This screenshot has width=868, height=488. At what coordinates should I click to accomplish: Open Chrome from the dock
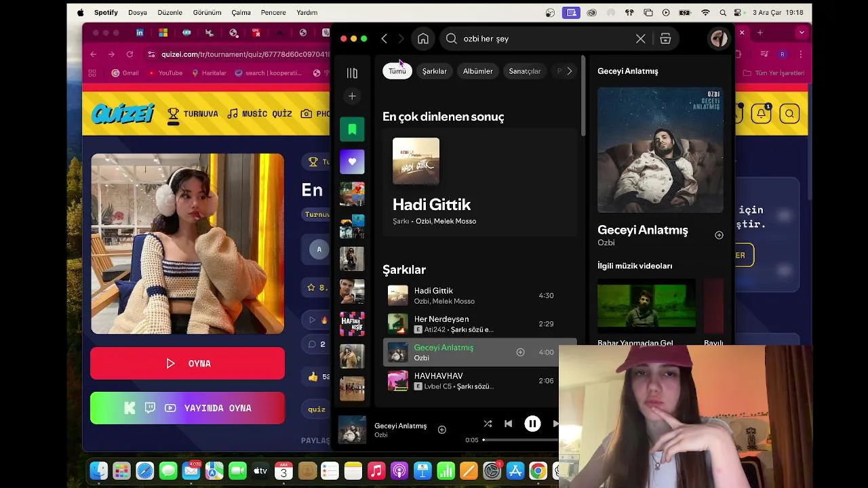(x=538, y=470)
